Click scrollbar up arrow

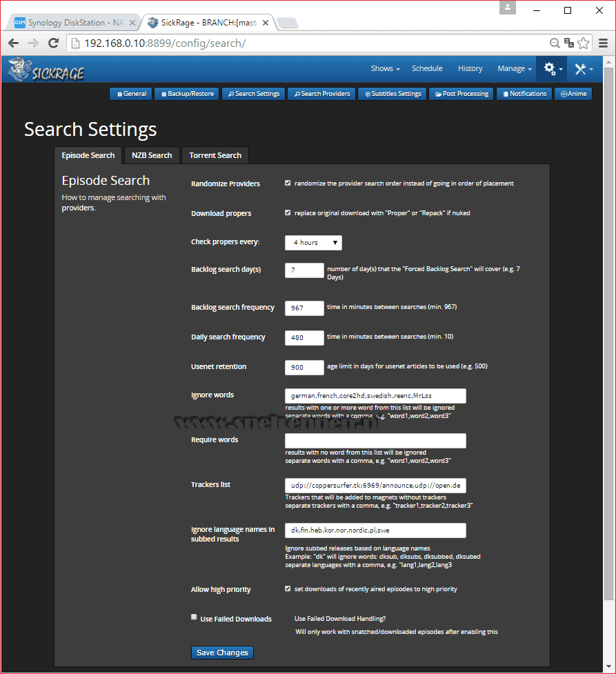tap(608, 62)
